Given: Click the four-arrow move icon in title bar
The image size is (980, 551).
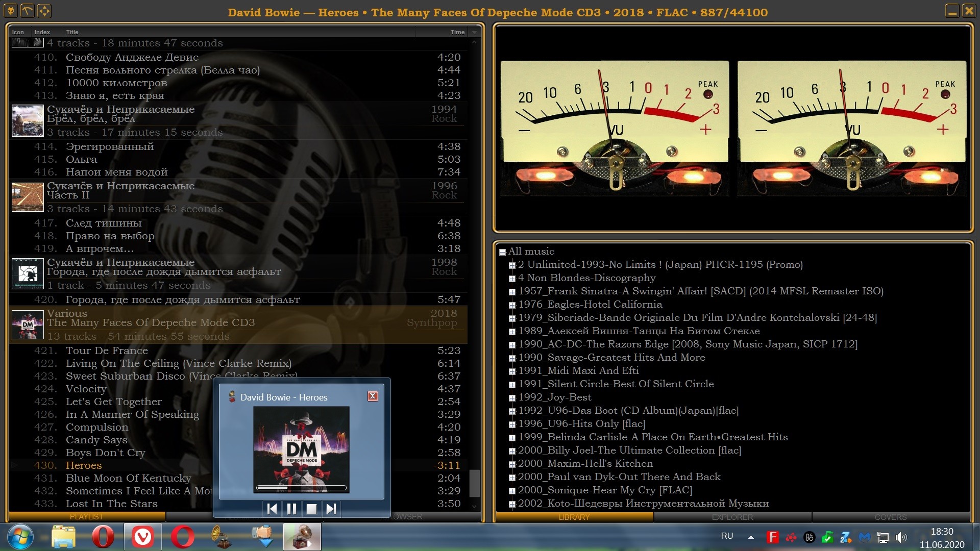Looking at the screenshot, I should point(44,11).
